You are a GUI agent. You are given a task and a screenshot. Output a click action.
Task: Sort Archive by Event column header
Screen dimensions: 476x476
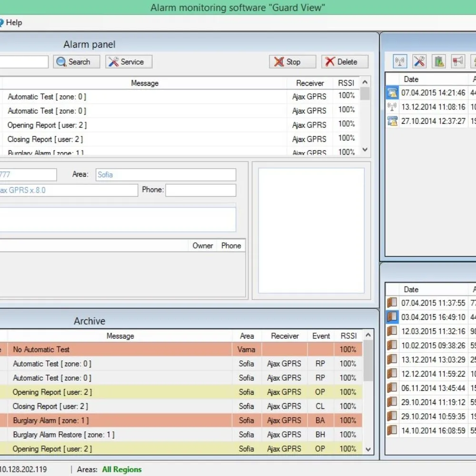pos(321,336)
